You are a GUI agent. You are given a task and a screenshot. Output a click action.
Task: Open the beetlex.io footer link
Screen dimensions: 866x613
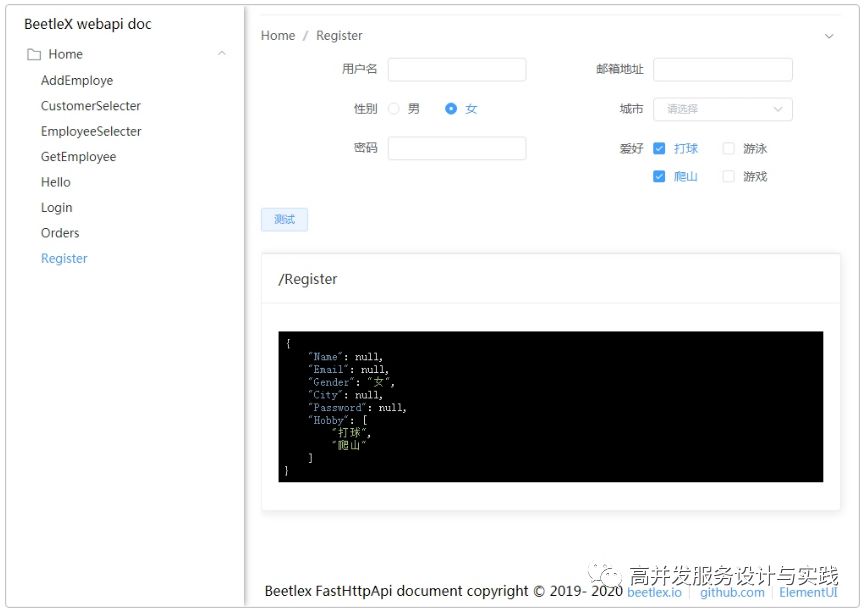(x=654, y=592)
